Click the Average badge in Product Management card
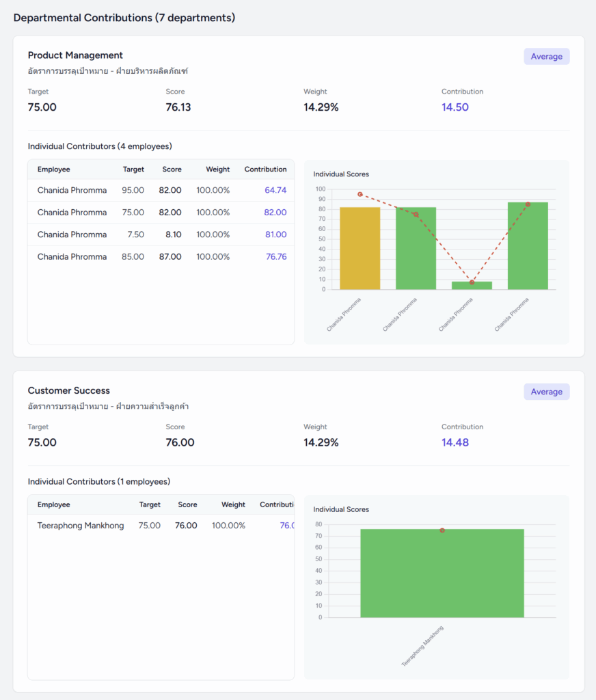Viewport: 596px width, 700px height. (546, 57)
